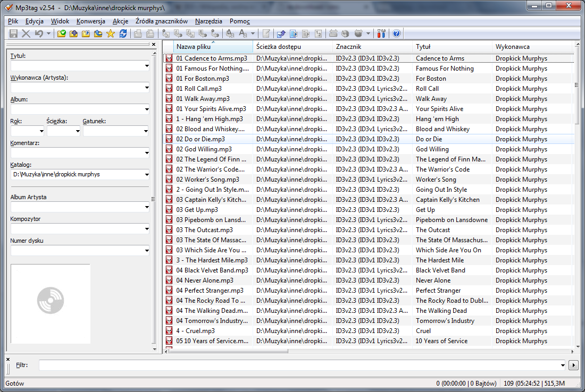This screenshot has width=585, height=392.
Task: Click the filter apply arrow button
Action: 573,365
